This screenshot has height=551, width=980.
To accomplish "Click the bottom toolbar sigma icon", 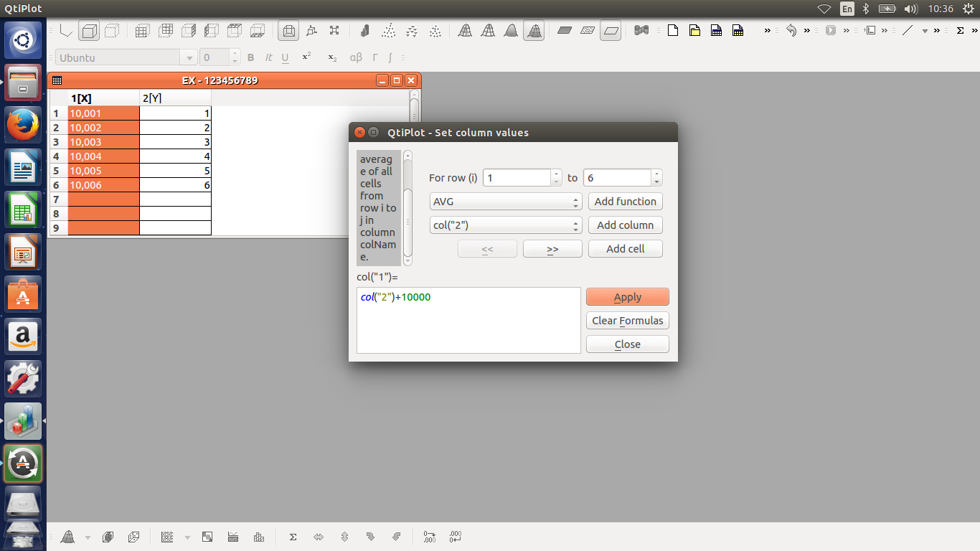I will pos(293,537).
